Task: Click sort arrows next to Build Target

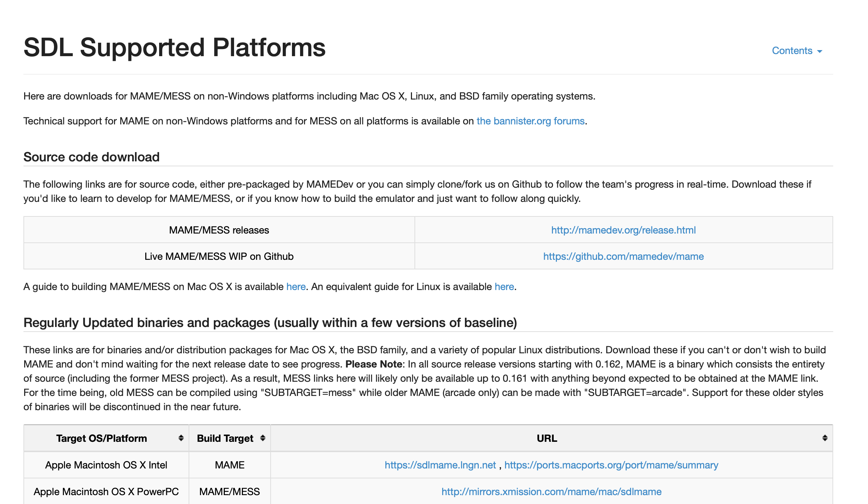Action: [262, 438]
